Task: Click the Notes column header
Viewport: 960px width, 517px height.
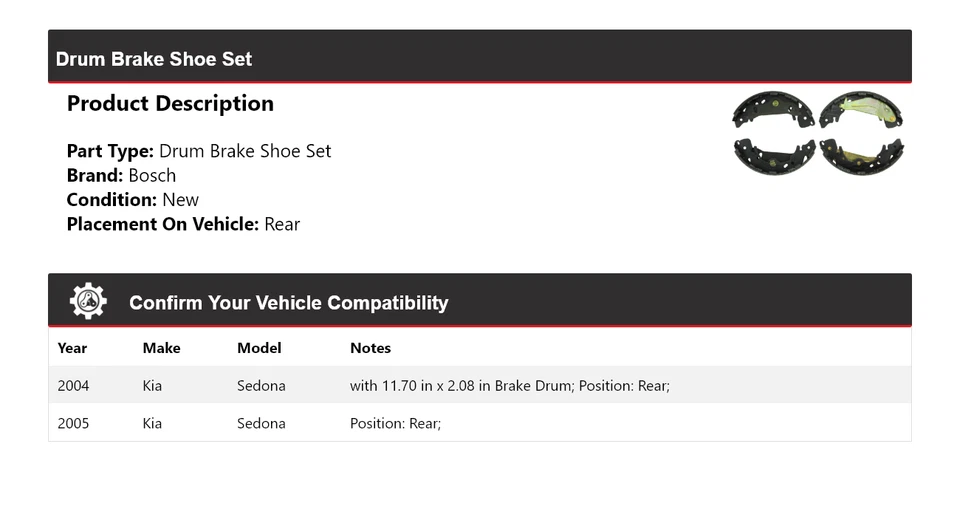Action: pos(370,348)
